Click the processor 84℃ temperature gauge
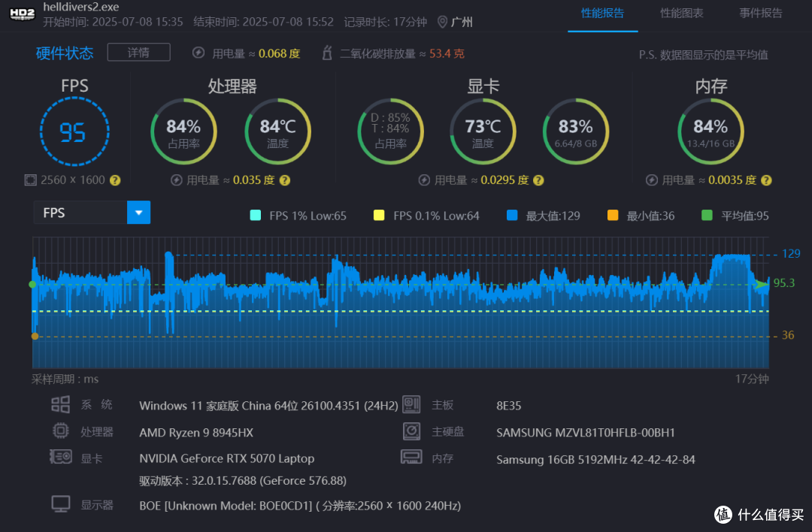Screen dimensions: 812x532 pos(277,131)
